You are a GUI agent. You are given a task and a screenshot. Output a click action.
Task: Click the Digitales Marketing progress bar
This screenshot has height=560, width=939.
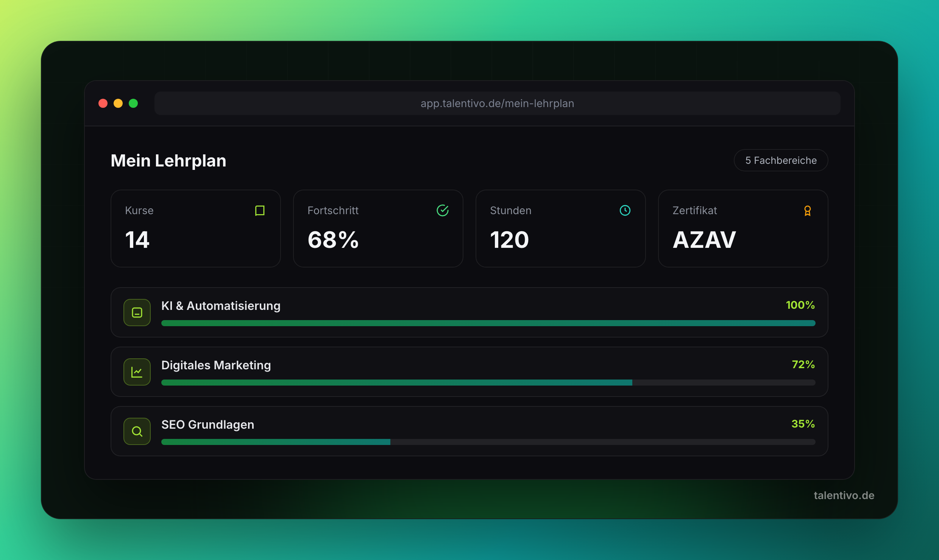488,383
